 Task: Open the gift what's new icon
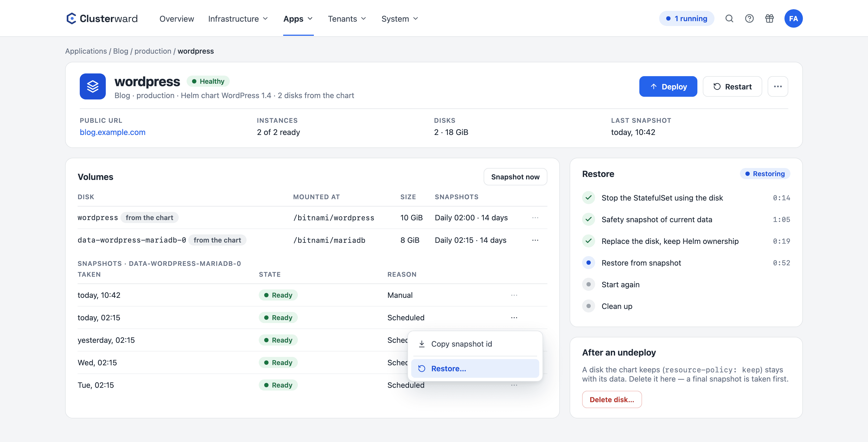pyautogui.click(x=770, y=18)
